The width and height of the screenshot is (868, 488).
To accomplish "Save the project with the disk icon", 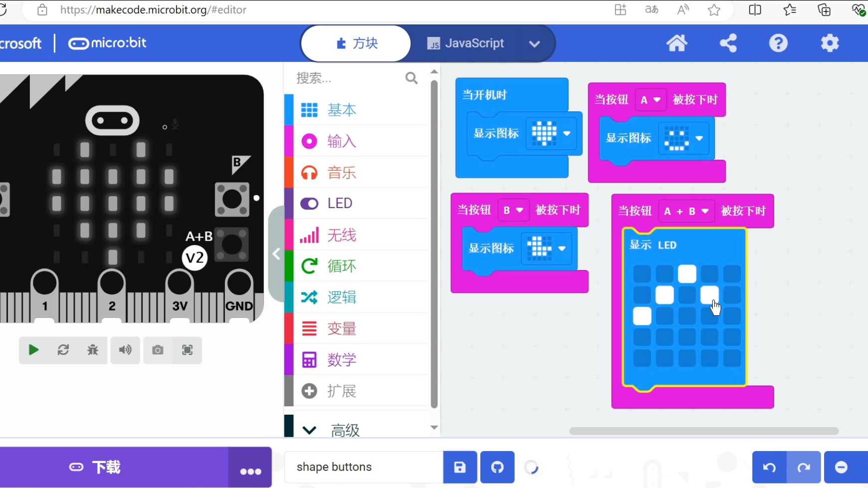I will tap(460, 467).
